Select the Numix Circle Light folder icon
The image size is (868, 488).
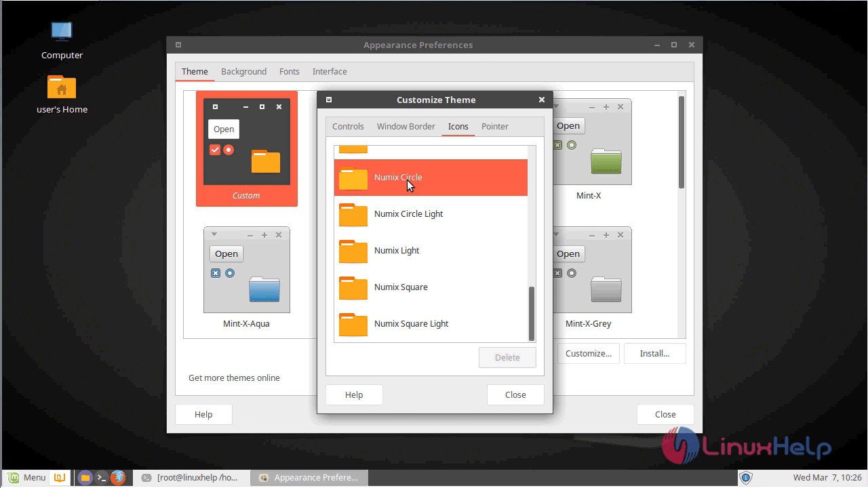pos(353,214)
